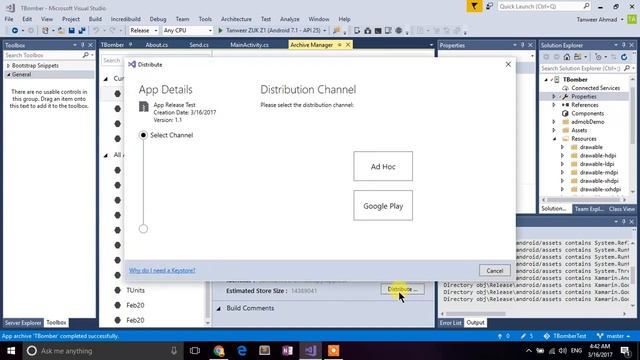The height and width of the screenshot is (360, 640).
Task: Click the Solution Explorer Home icon
Action: [567, 57]
